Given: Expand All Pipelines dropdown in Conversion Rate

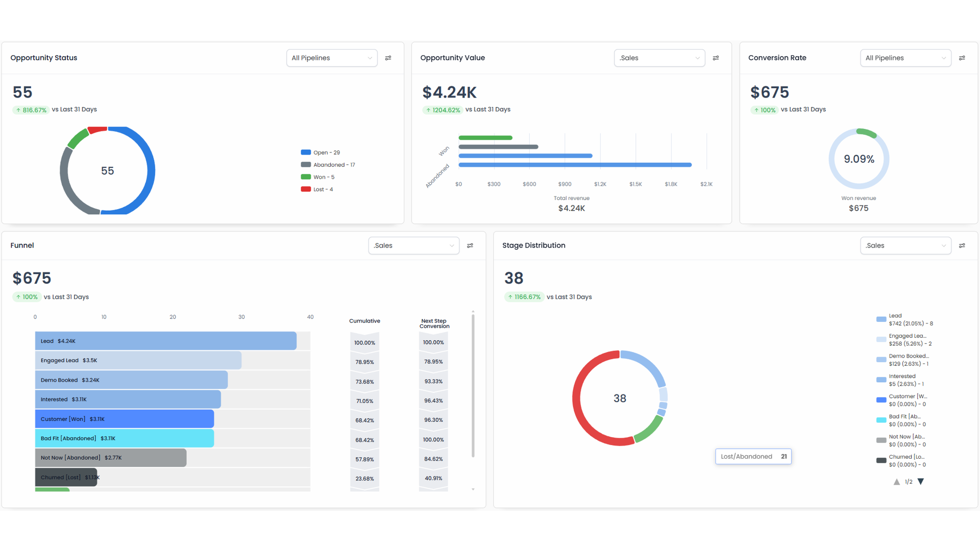Looking at the screenshot, I should click(905, 58).
